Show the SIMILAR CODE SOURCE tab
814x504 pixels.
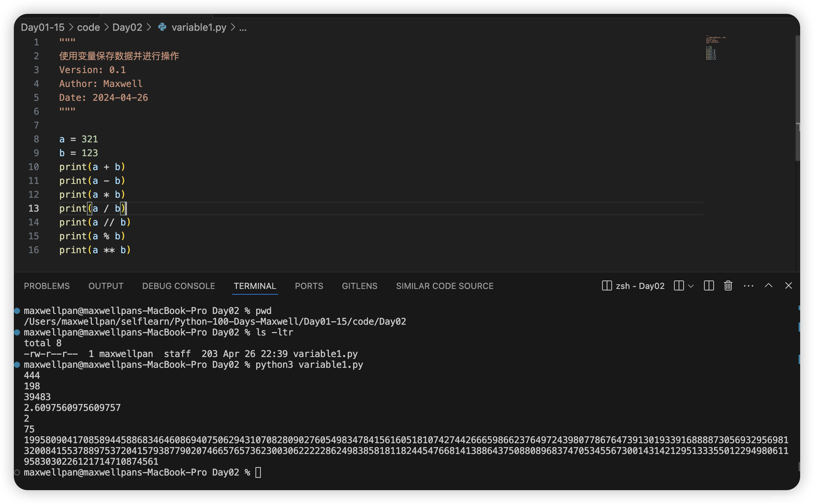445,286
